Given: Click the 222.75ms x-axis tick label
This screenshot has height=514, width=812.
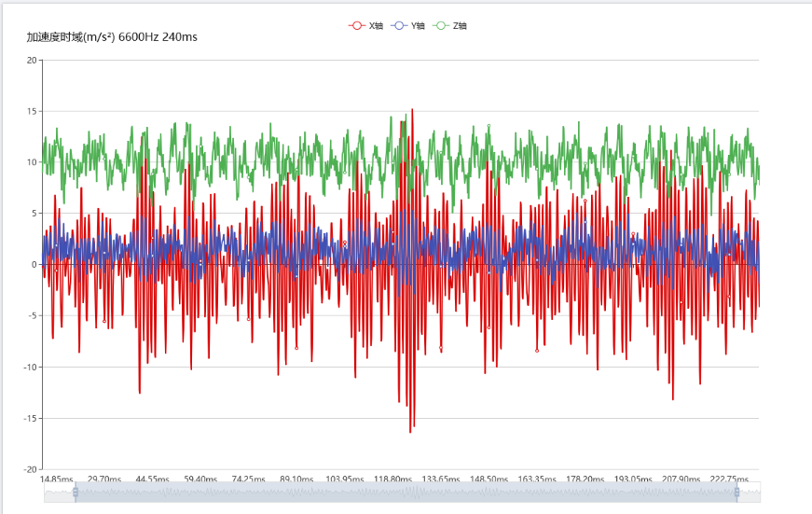Looking at the screenshot, I should coord(729,479).
